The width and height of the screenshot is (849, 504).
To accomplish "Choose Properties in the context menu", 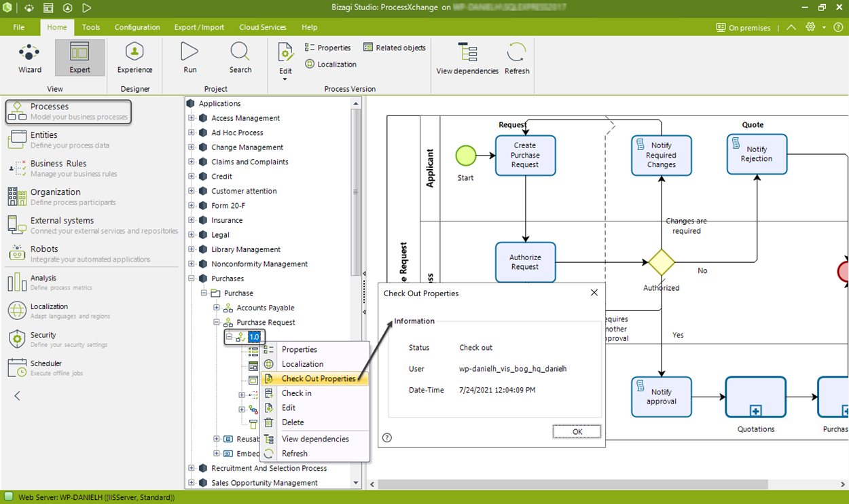I will coord(315,349).
